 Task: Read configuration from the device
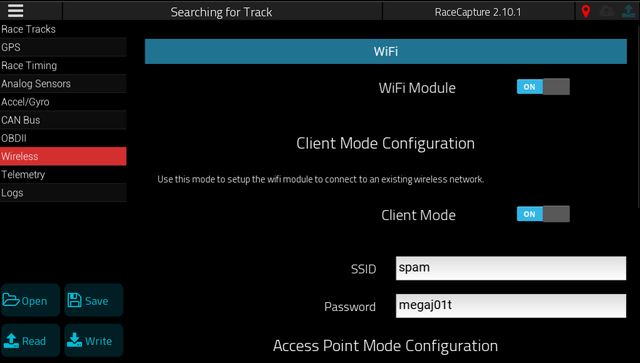(31, 340)
